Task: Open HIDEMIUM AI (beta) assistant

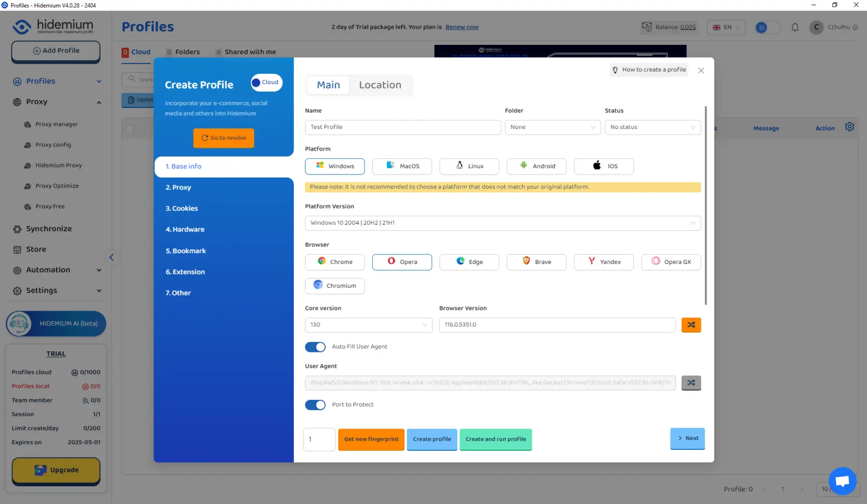Action: tap(56, 324)
